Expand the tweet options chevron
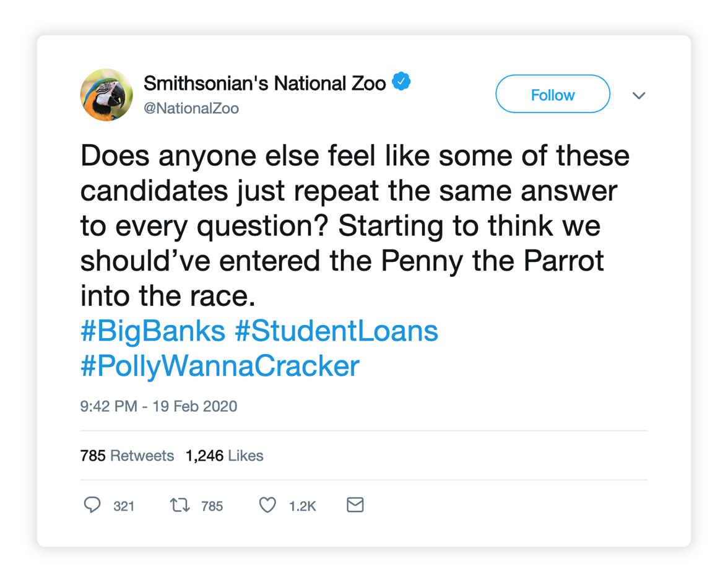728x582 pixels. tap(638, 95)
